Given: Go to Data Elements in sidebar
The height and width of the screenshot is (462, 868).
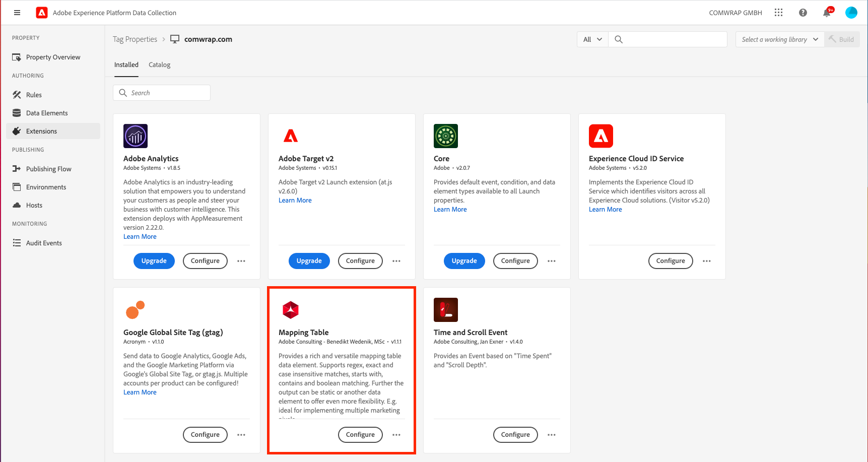Looking at the screenshot, I should tap(53, 113).
